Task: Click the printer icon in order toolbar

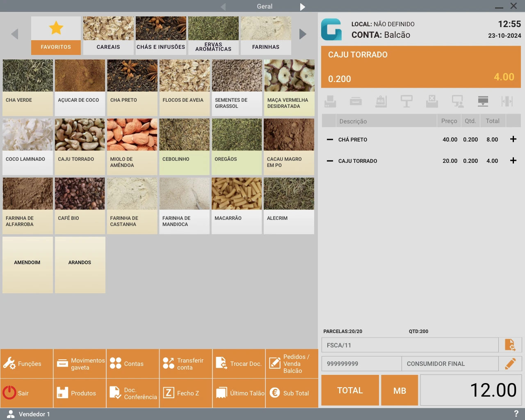Action: pyautogui.click(x=330, y=101)
